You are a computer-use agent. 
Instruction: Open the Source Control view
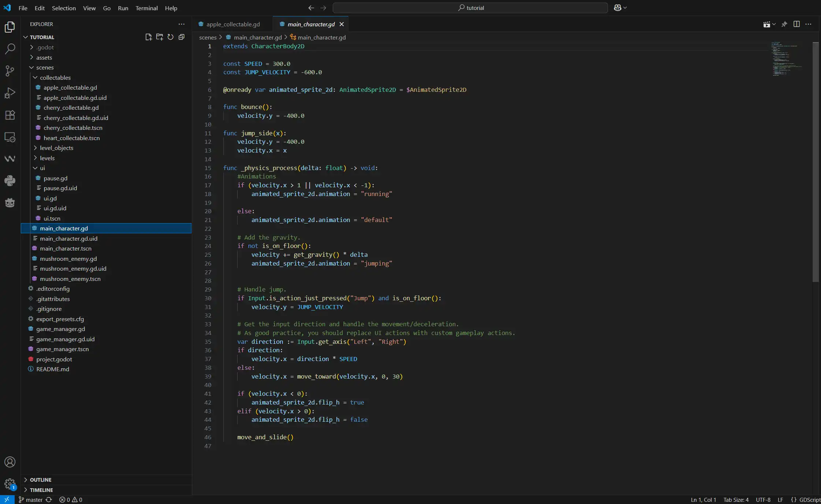tap(10, 71)
